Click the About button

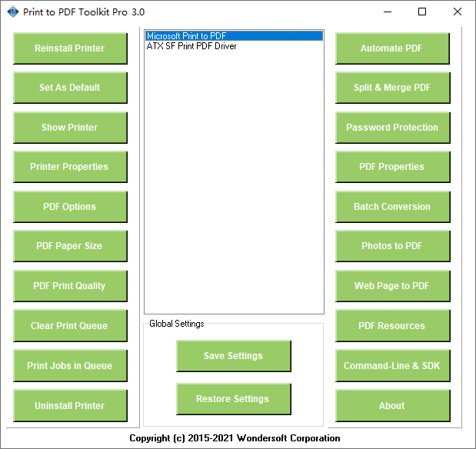click(x=392, y=406)
